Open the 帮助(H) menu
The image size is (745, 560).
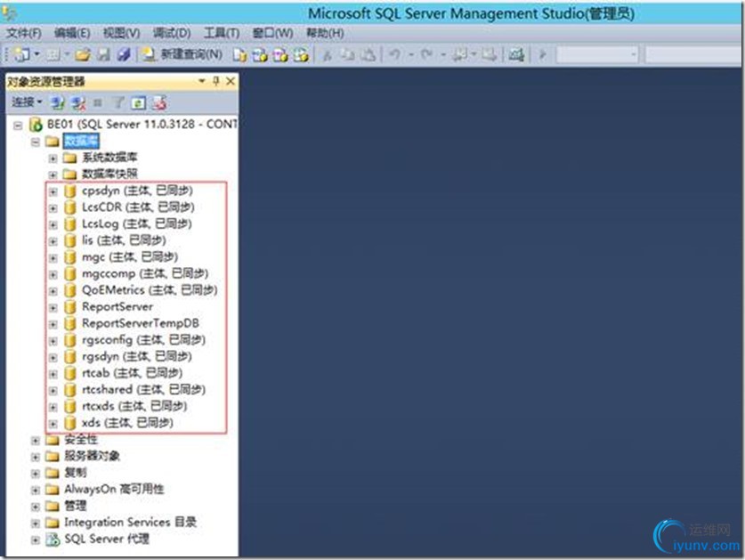click(325, 33)
